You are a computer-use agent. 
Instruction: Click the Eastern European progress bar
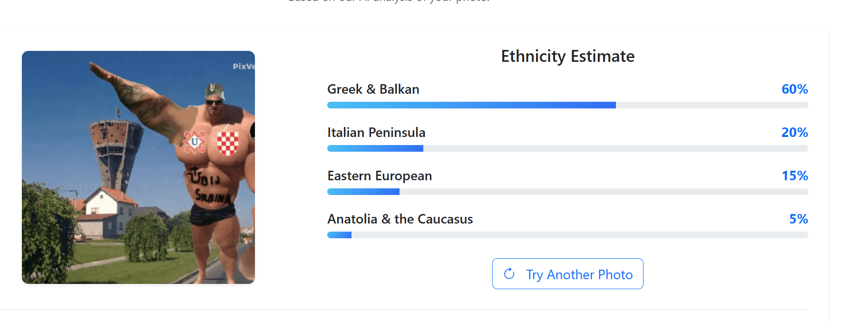point(567,192)
